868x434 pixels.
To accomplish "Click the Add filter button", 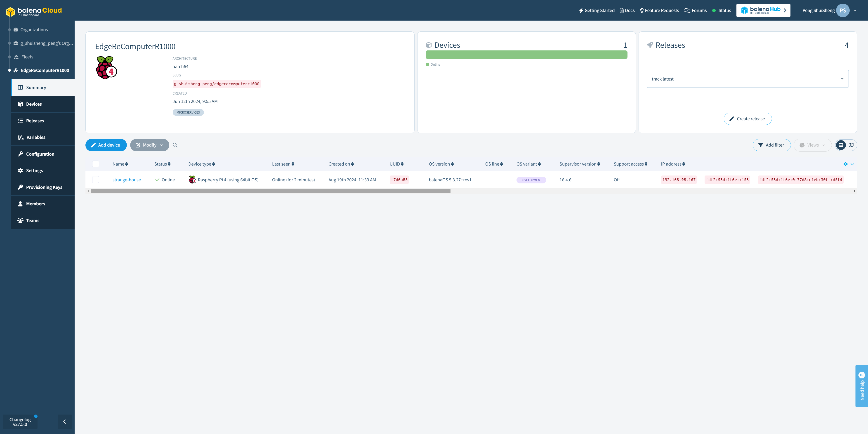I will 771,145.
